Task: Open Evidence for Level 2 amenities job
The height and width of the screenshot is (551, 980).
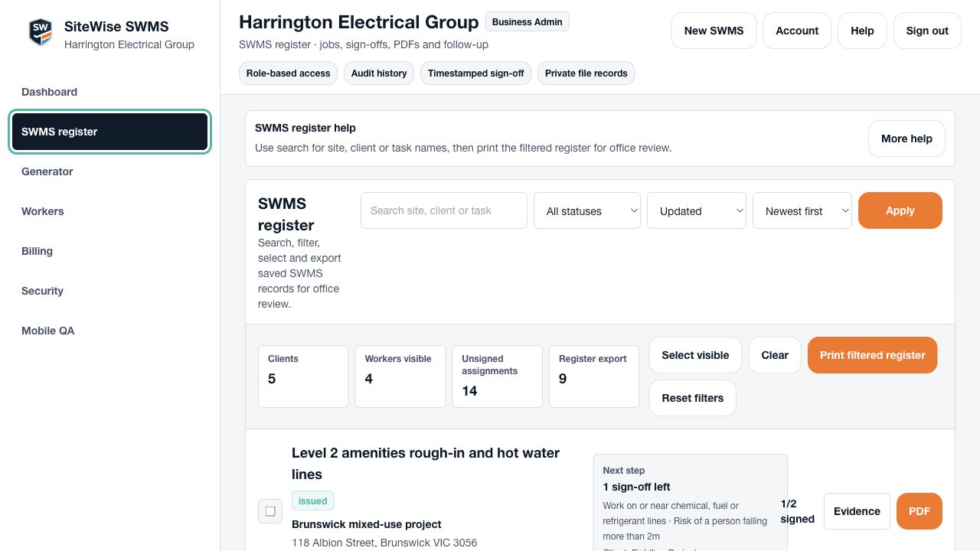Action: (857, 511)
